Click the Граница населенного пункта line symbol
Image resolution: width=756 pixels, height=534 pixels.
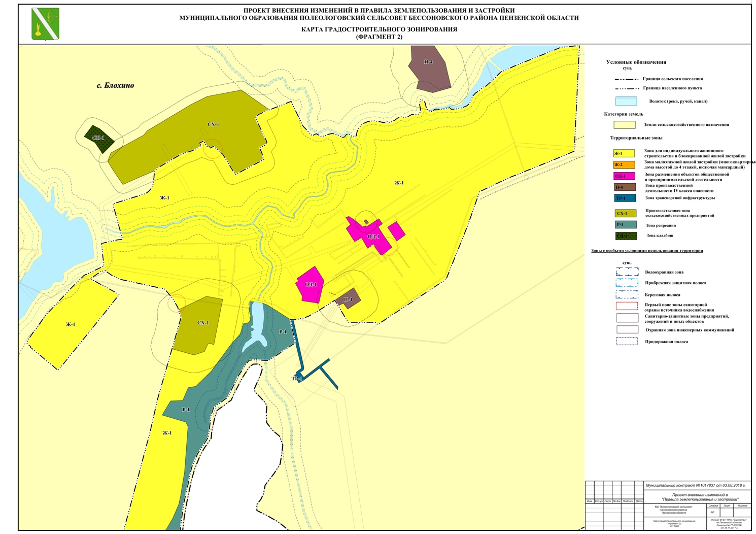(626, 88)
